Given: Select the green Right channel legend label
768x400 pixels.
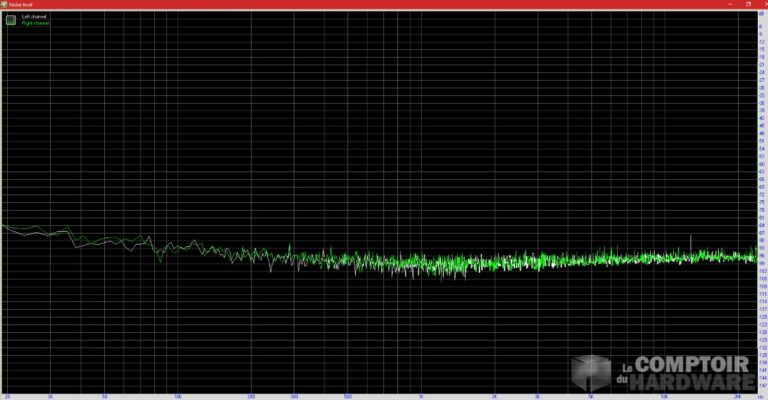Looking at the screenshot, I should pos(35,23).
